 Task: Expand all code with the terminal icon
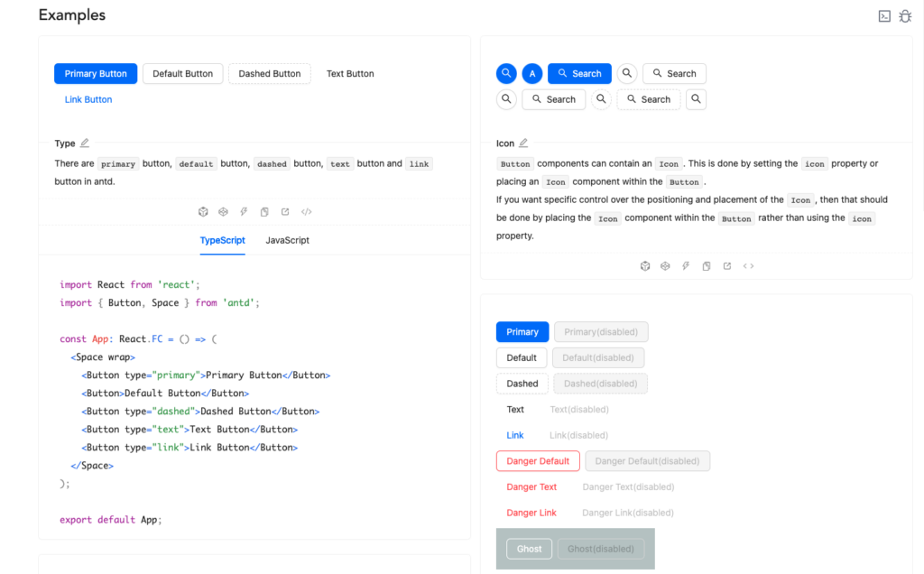point(884,16)
